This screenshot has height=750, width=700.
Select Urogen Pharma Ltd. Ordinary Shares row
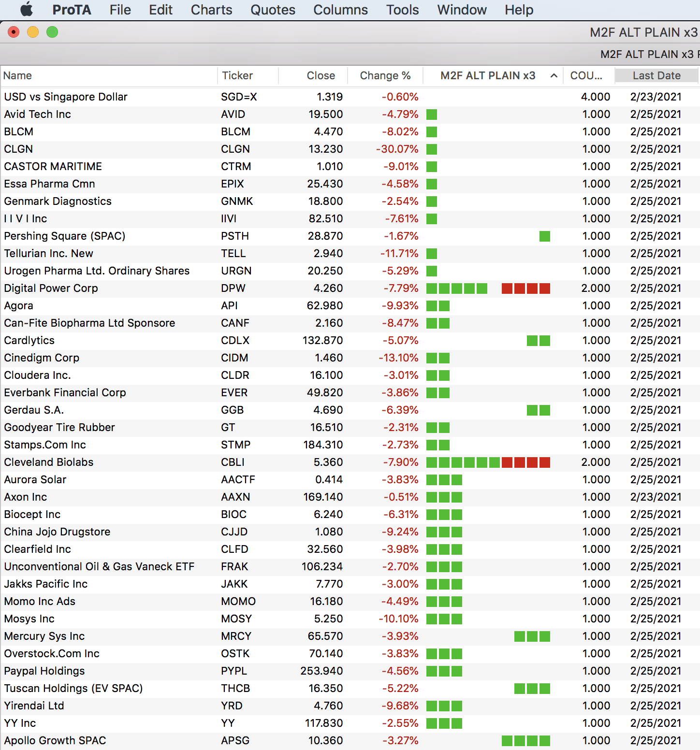click(350, 271)
